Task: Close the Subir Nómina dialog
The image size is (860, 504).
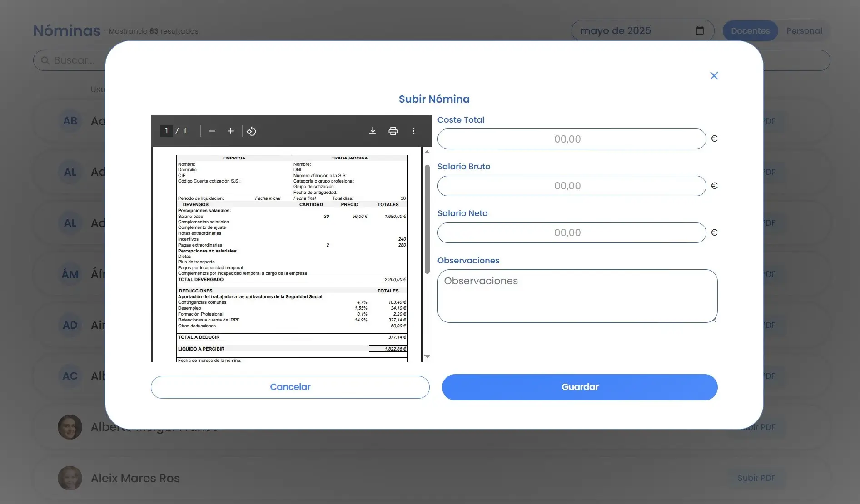Action: click(714, 76)
